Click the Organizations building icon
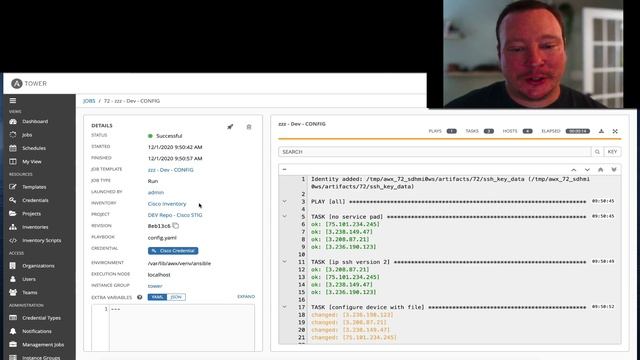The width and height of the screenshot is (640, 360). point(13,266)
